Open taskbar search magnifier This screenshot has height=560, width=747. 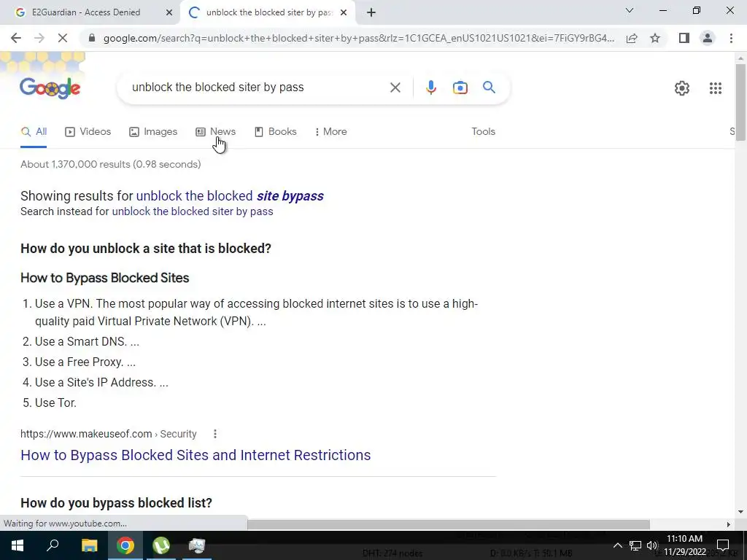[53, 545]
